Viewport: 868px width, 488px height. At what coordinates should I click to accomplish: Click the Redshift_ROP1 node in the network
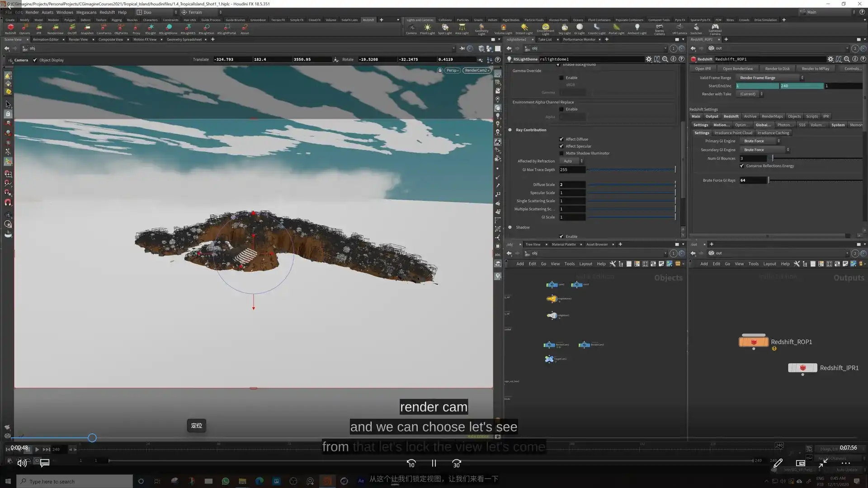coord(754,342)
